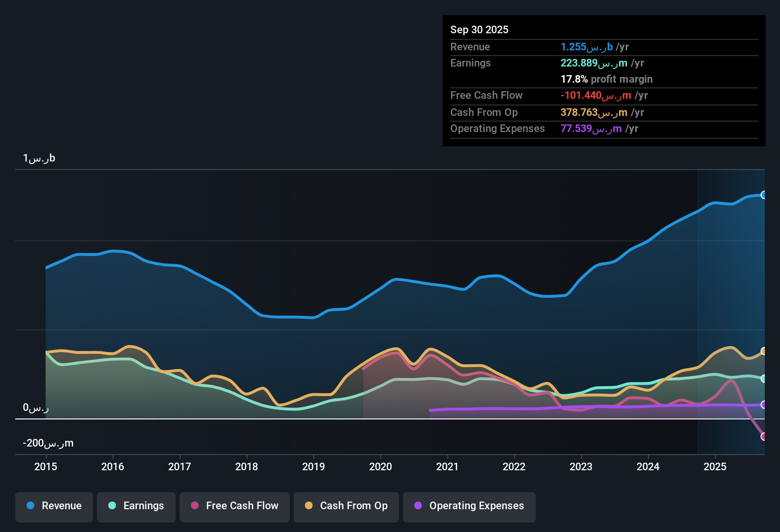Select the Revenue endpoint marker on the chart
780x532 pixels.
pos(764,195)
